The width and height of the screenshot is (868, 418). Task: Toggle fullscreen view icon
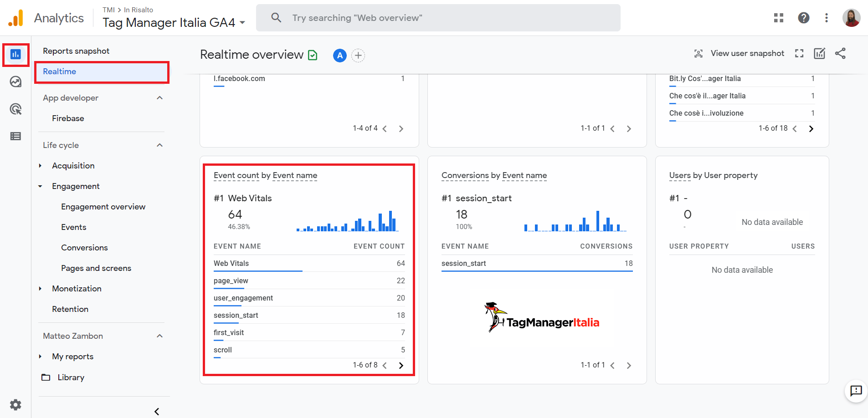pyautogui.click(x=799, y=53)
